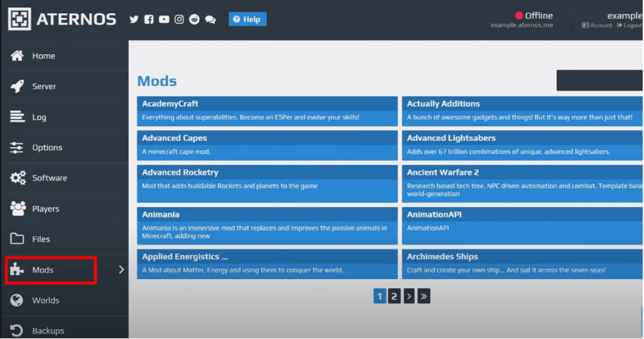This screenshot has height=339, width=644.
Task: Open the Home menu item
Action: click(65, 56)
